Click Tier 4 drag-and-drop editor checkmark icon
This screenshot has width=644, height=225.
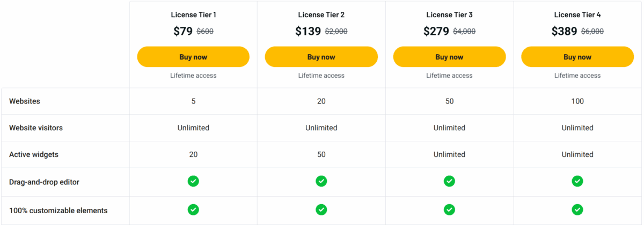(x=577, y=181)
